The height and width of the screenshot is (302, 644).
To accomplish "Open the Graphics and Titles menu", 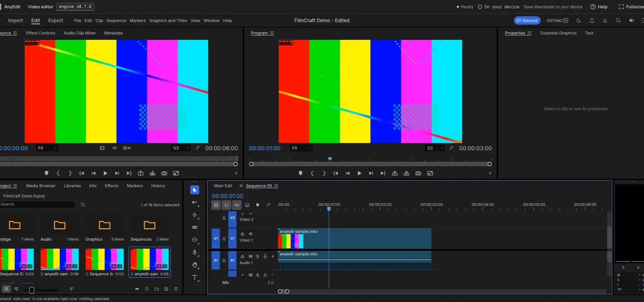I will tap(168, 21).
